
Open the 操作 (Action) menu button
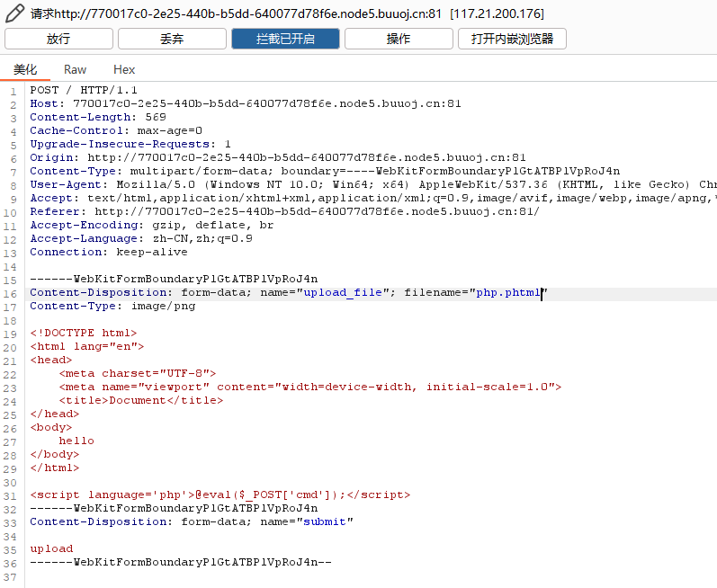pyautogui.click(x=399, y=39)
